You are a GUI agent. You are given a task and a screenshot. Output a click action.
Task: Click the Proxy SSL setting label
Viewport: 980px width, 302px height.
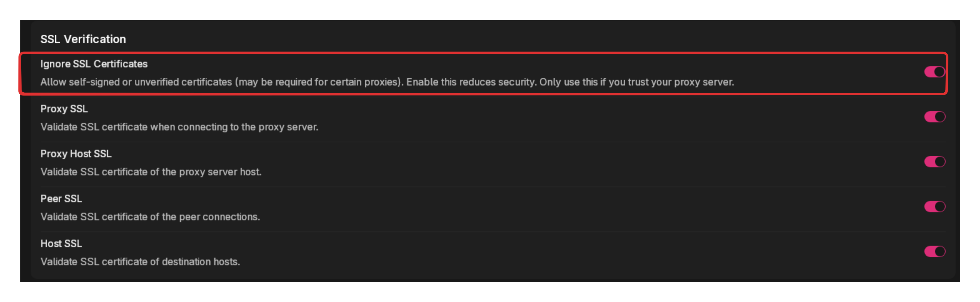[64, 109]
